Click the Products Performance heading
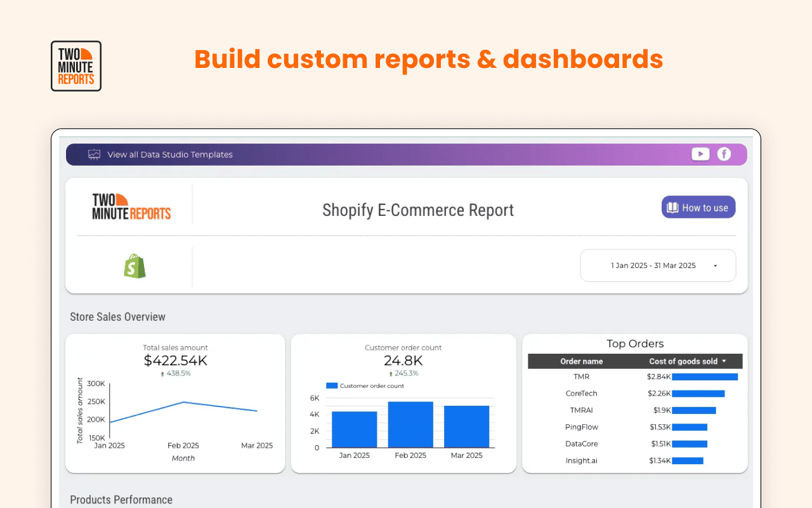 [x=121, y=500]
